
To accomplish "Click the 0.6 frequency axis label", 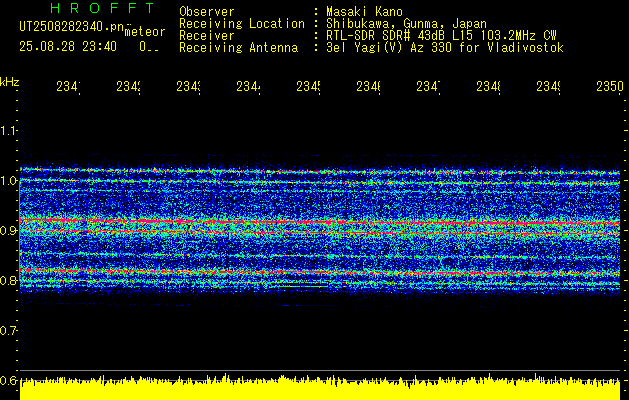I will 8,380.
